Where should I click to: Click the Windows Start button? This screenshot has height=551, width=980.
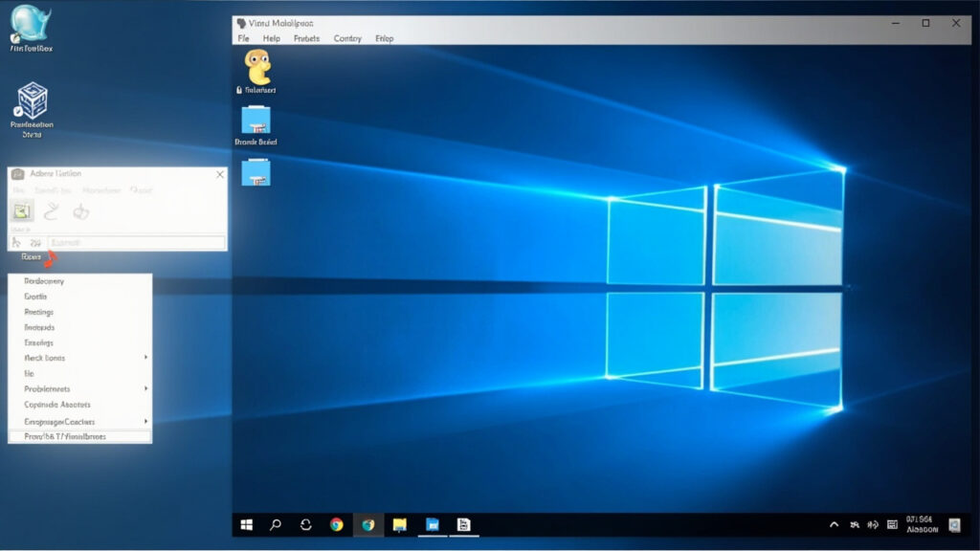tap(248, 525)
